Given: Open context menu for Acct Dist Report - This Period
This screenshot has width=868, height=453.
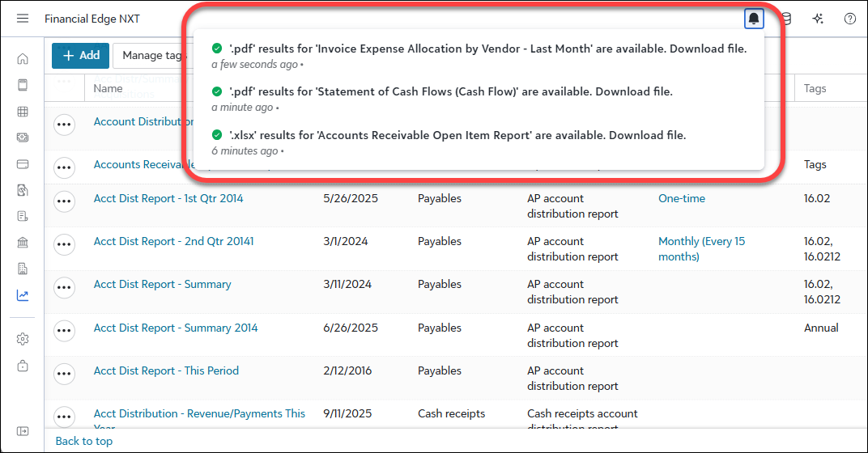Looking at the screenshot, I should 64,374.
